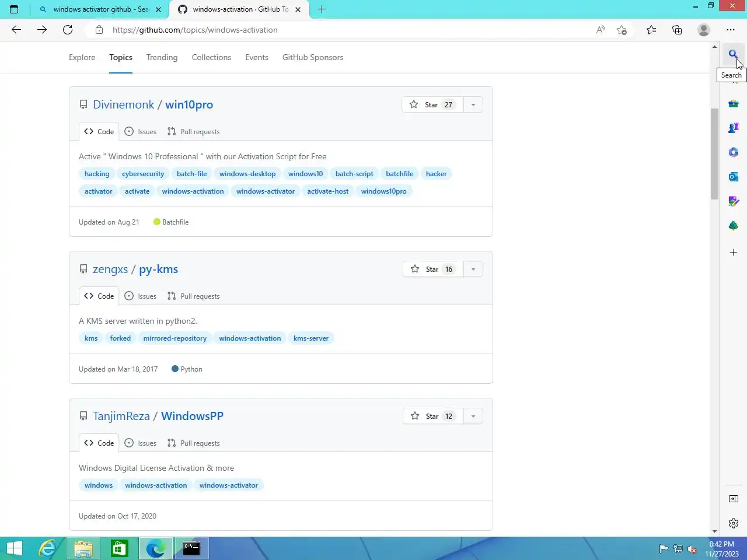Screen dimensions: 747x560
Task: Select the kms-server topic tag
Action: click(311, 338)
